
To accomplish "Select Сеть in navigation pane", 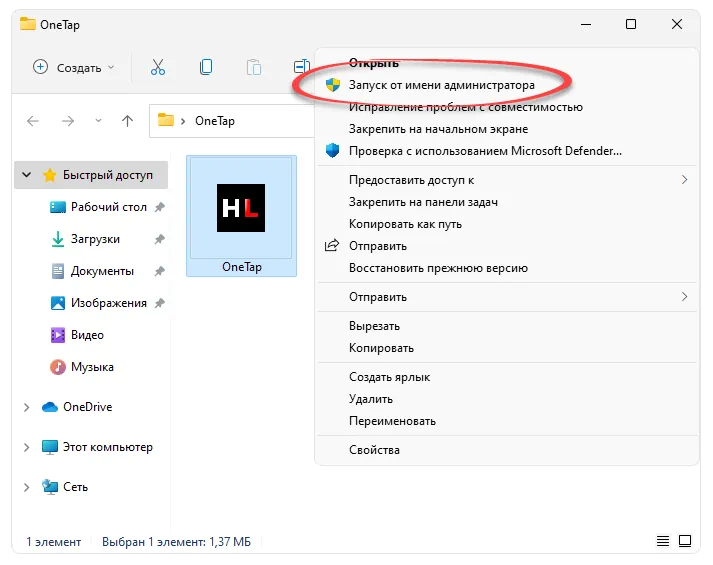I will [75, 487].
